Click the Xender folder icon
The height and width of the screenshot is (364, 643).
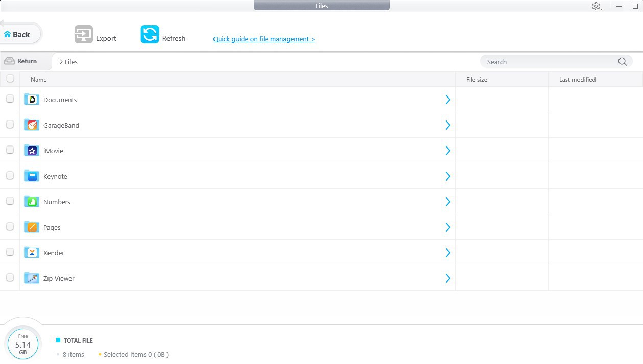click(31, 252)
